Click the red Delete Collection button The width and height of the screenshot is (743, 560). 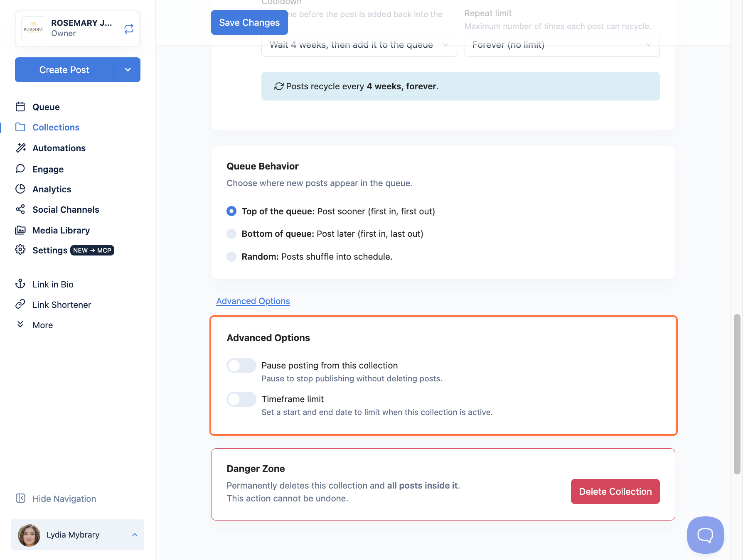coord(615,491)
